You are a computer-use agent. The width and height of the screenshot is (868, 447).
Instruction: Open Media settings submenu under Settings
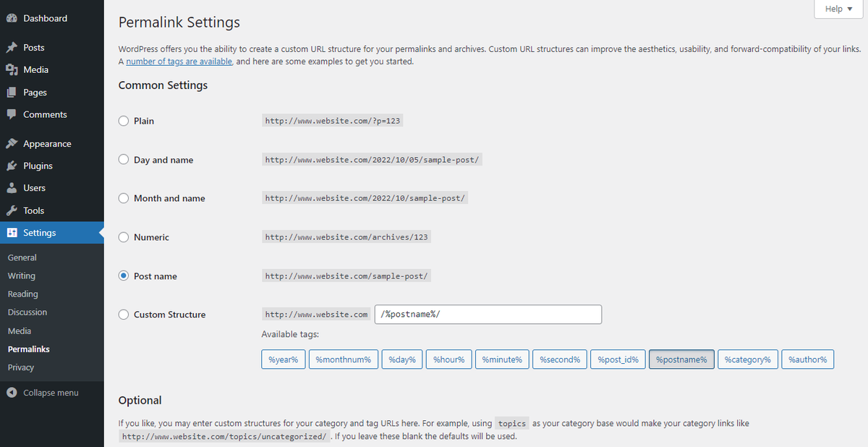click(20, 331)
